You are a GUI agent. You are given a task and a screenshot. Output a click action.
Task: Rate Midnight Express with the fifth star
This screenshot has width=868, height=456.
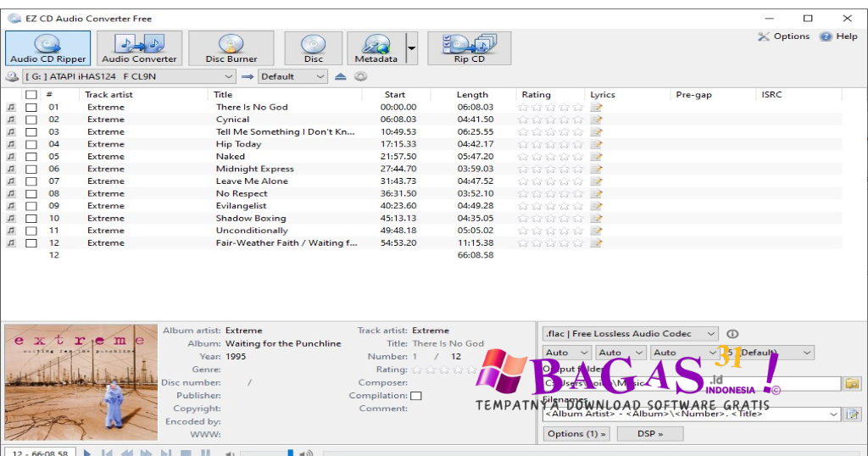(577, 169)
